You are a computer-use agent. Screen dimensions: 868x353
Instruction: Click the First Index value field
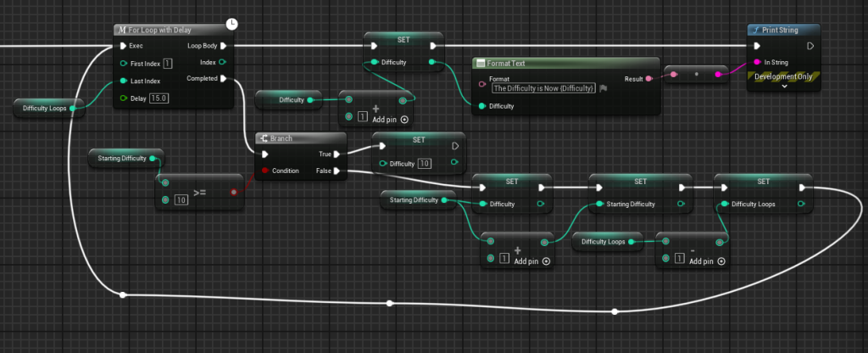[x=168, y=63]
